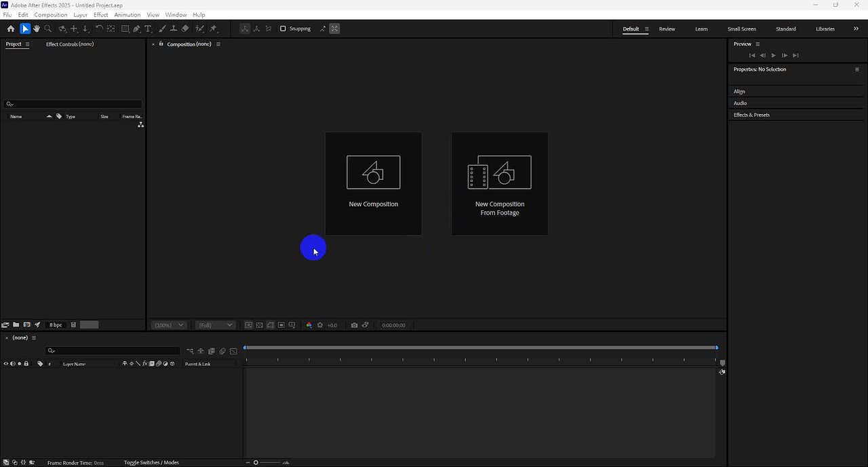The width and height of the screenshot is (868, 467).
Task: Click New Composition From Footage
Action: pyautogui.click(x=500, y=183)
